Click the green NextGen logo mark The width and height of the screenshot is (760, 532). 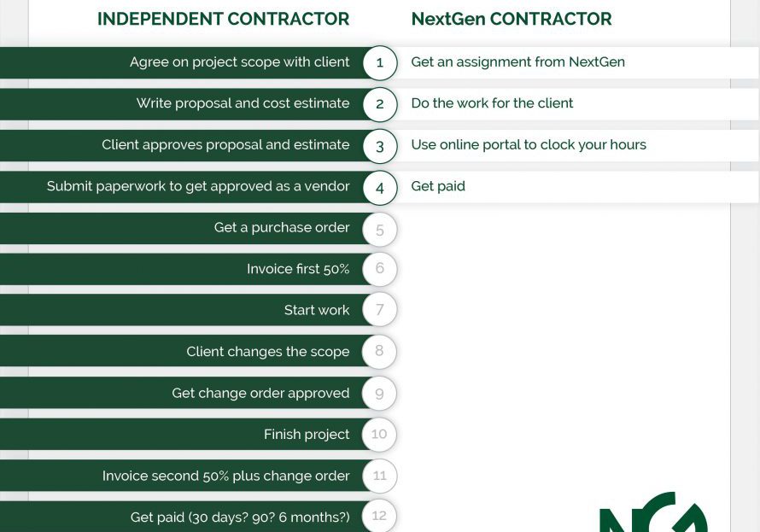653,512
